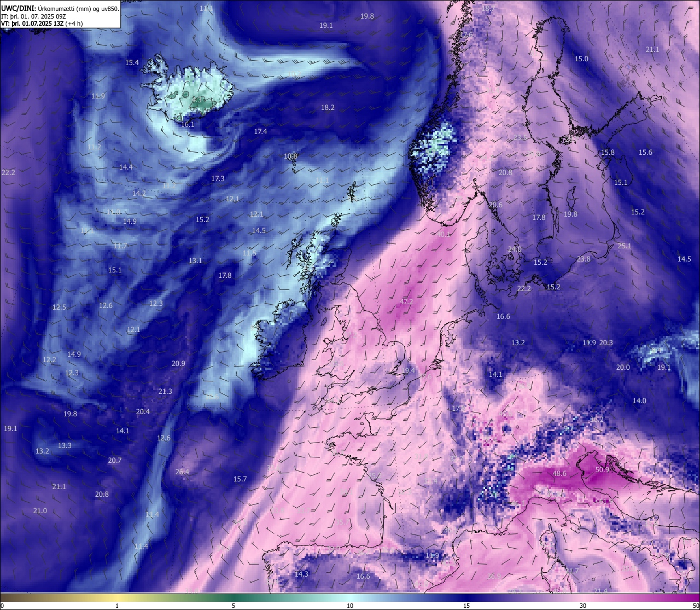Click the 17.3 map value
700x610 pixels.
point(218,179)
